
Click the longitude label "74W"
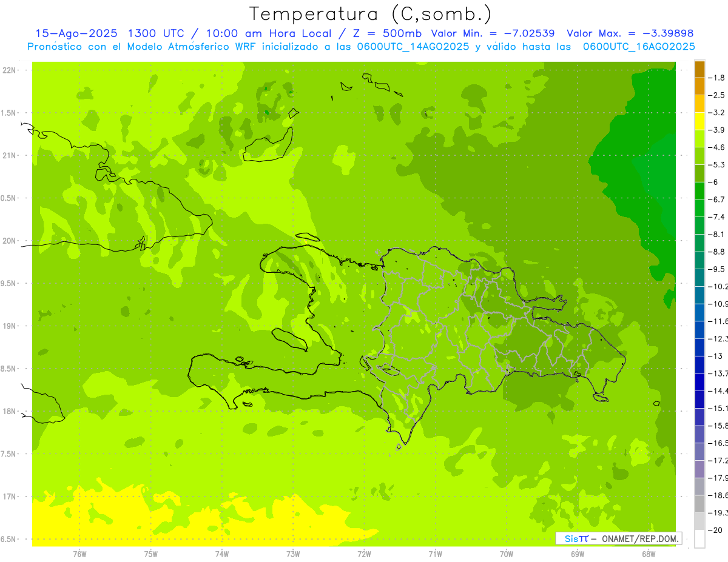(x=222, y=554)
